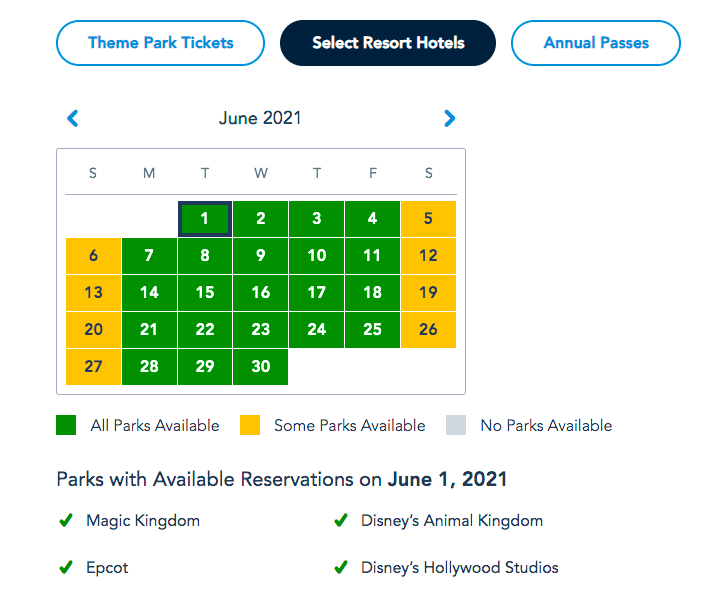This screenshot has width=708, height=598.
Task: Click checkmark next to Disney's Animal Kingdom
Action: 341,520
